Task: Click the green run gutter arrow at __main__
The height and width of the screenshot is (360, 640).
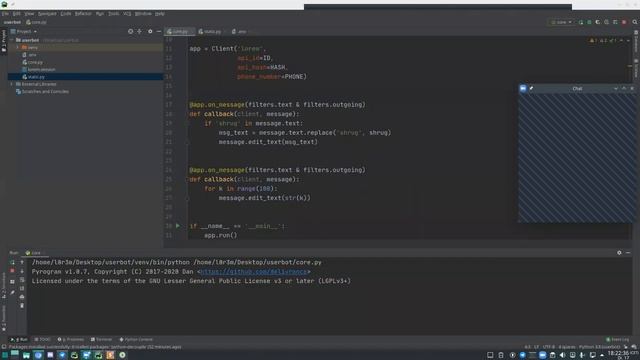Action: click(x=178, y=226)
